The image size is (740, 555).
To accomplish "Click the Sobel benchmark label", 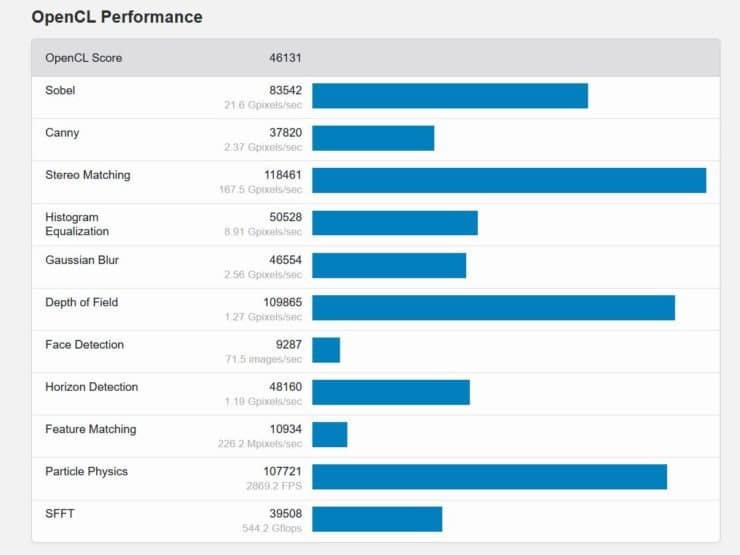I will (60, 91).
